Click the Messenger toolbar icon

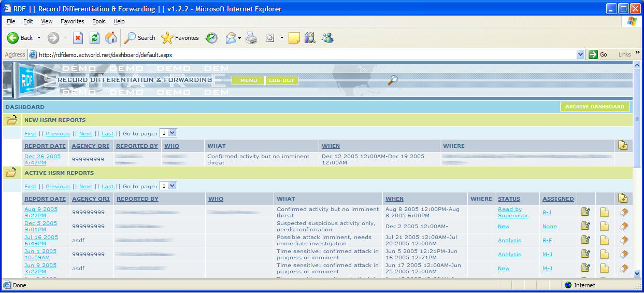(x=327, y=38)
